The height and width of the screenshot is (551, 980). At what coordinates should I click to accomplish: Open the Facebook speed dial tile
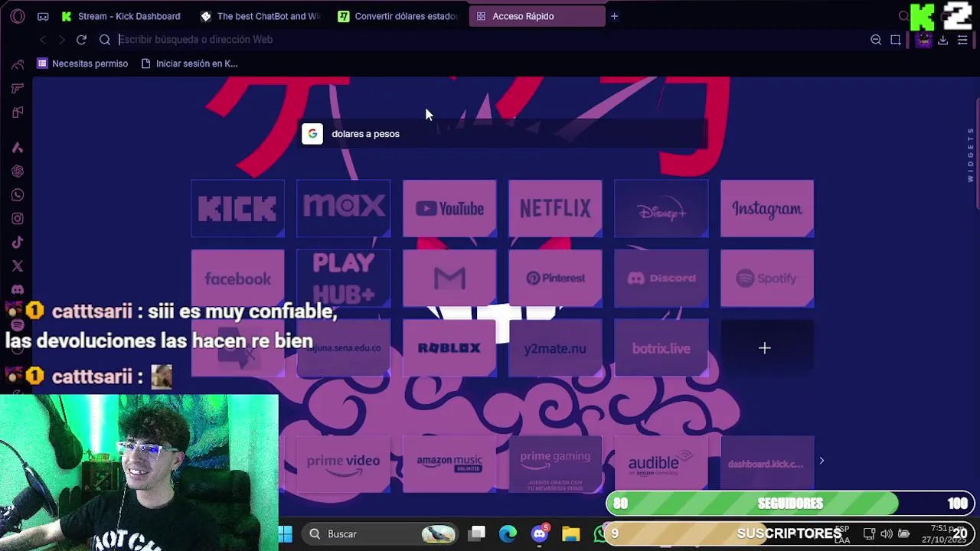point(237,279)
